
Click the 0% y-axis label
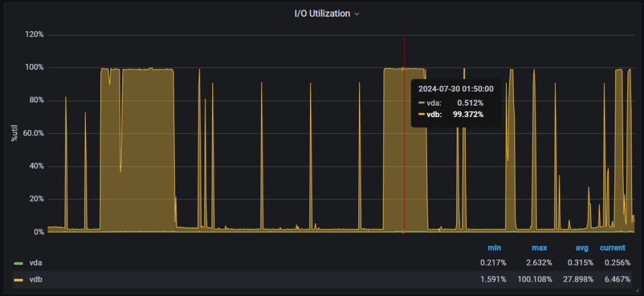coord(39,232)
